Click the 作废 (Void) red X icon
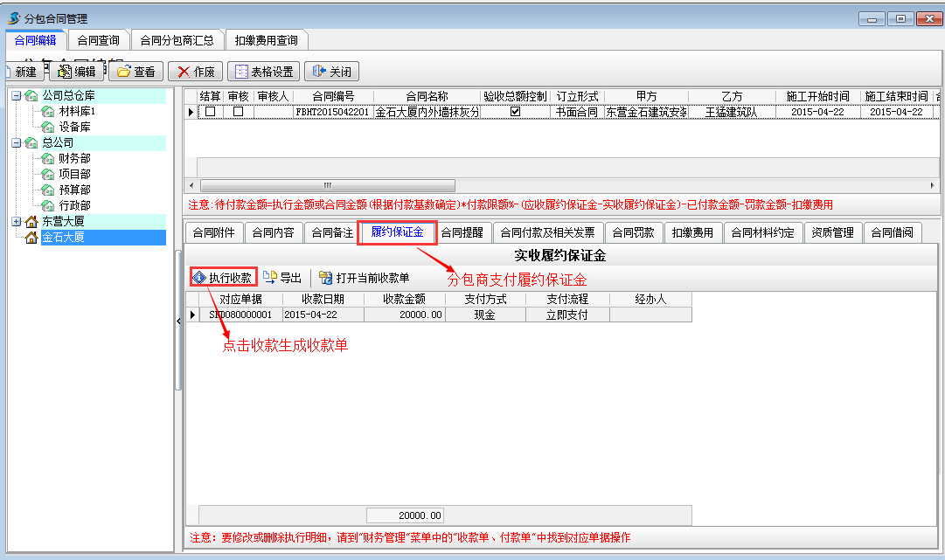The width and height of the screenshot is (945, 560). pyautogui.click(x=195, y=72)
